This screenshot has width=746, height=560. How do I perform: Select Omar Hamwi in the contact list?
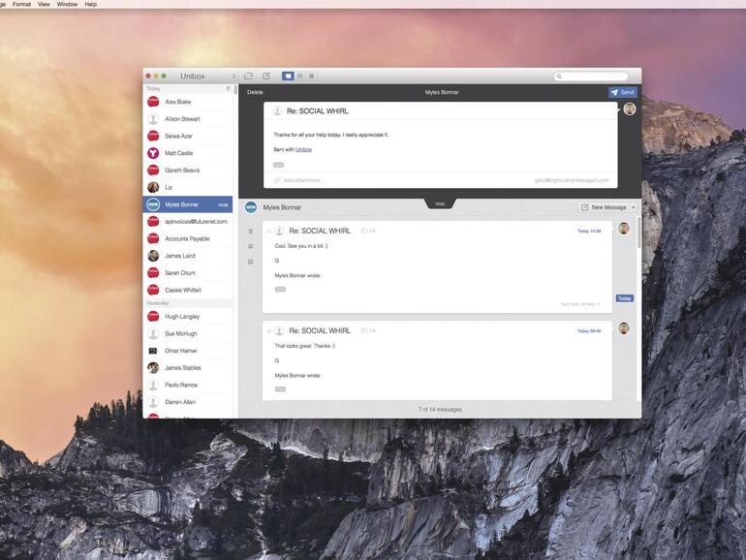[188, 351]
